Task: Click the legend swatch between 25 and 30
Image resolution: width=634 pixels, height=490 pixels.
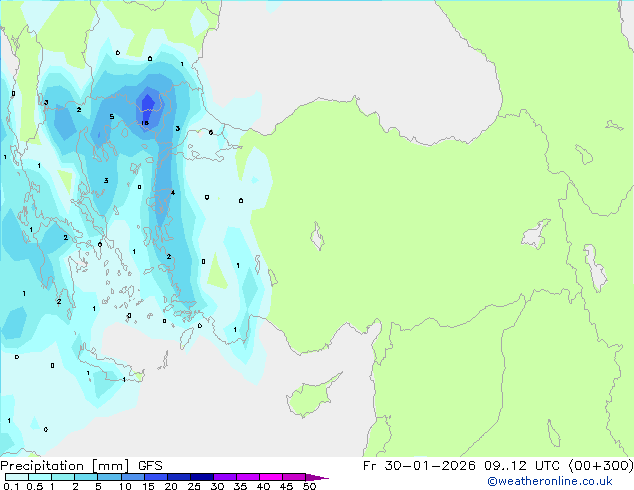Action: pyautogui.click(x=202, y=477)
